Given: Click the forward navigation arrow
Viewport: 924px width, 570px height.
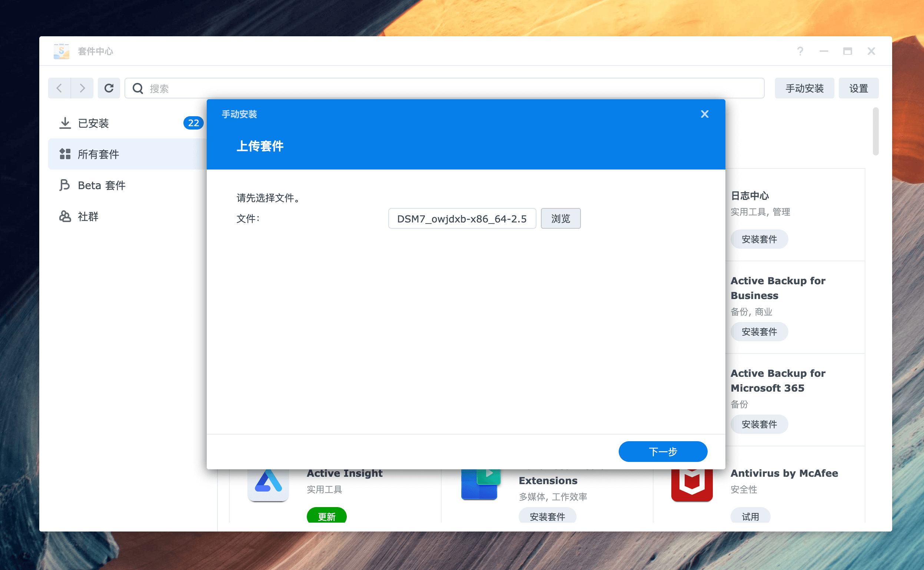Looking at the screenshot, I should tap(82, 88).
